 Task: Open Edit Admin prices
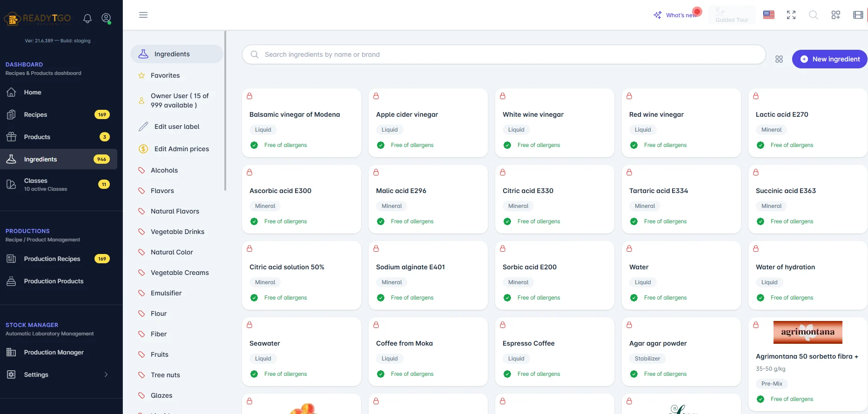point(177,149)
